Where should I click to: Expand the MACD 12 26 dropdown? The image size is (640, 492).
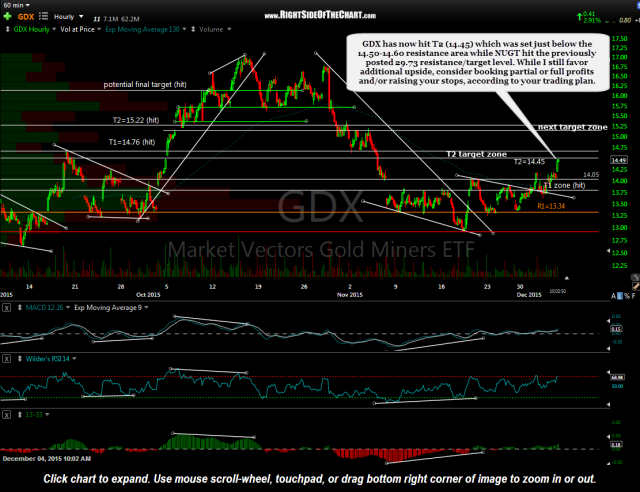click(x=68, y=307)
